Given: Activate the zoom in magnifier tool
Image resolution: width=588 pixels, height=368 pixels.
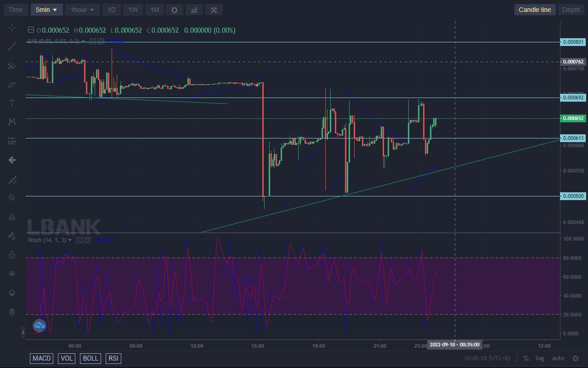Looking at the screenshot, I should coord(12,198).
